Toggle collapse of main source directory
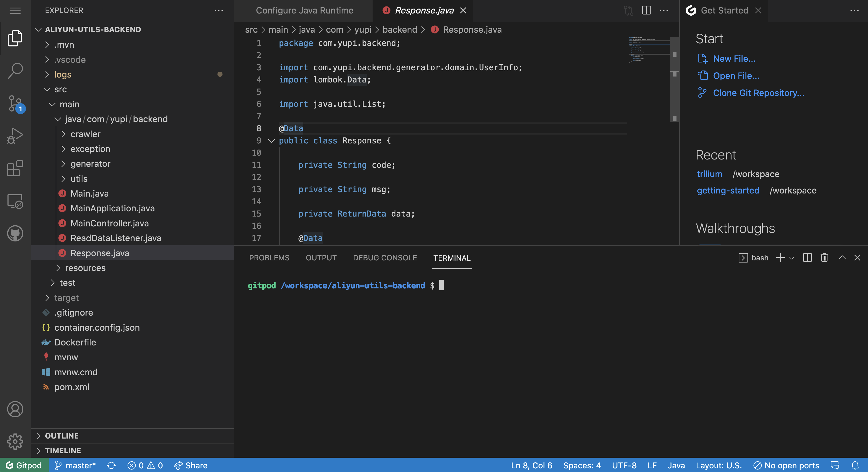 [52, 105]
